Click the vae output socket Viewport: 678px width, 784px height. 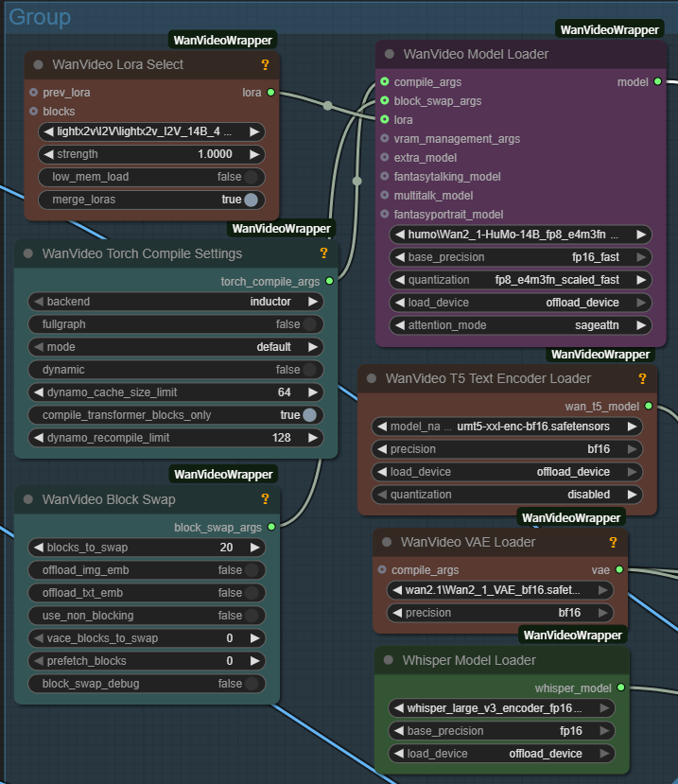(619, 569)
